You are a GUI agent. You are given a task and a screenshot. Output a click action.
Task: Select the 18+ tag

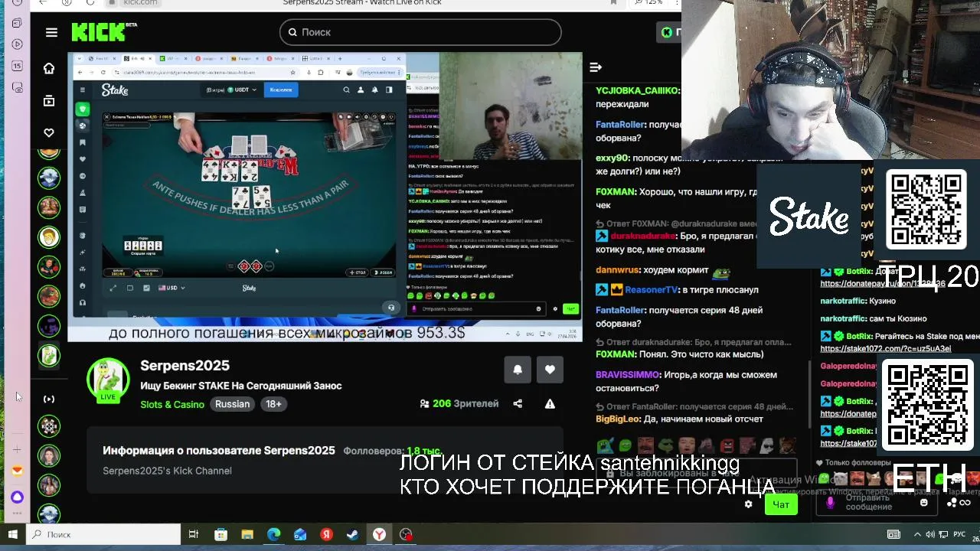[x=274, y=404]
